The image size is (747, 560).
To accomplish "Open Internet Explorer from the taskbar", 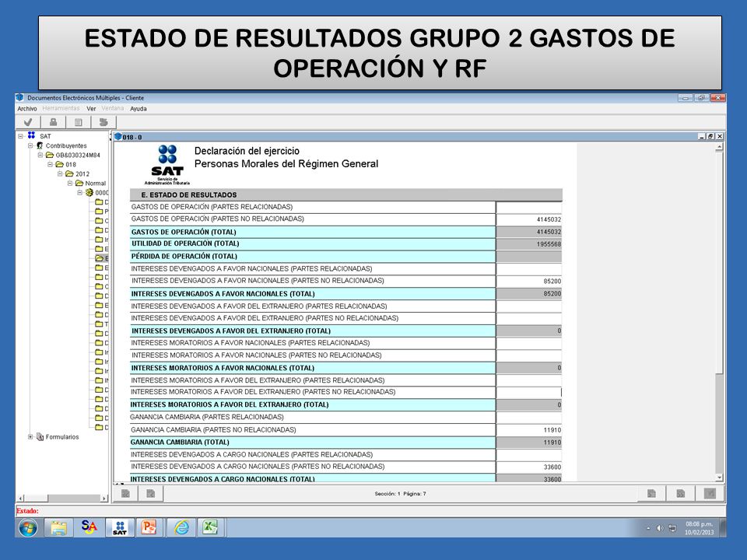I will pyautogui.click(x=181, y=527).
